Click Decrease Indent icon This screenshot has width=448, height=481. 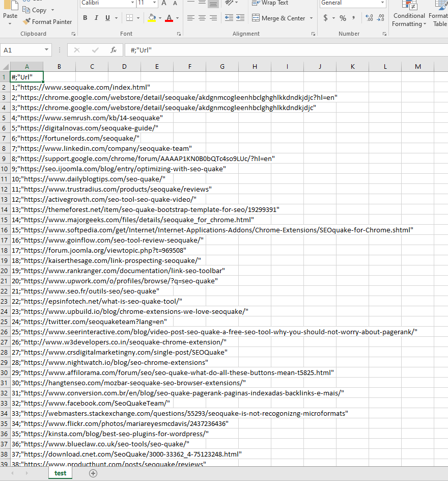[229, 18]
